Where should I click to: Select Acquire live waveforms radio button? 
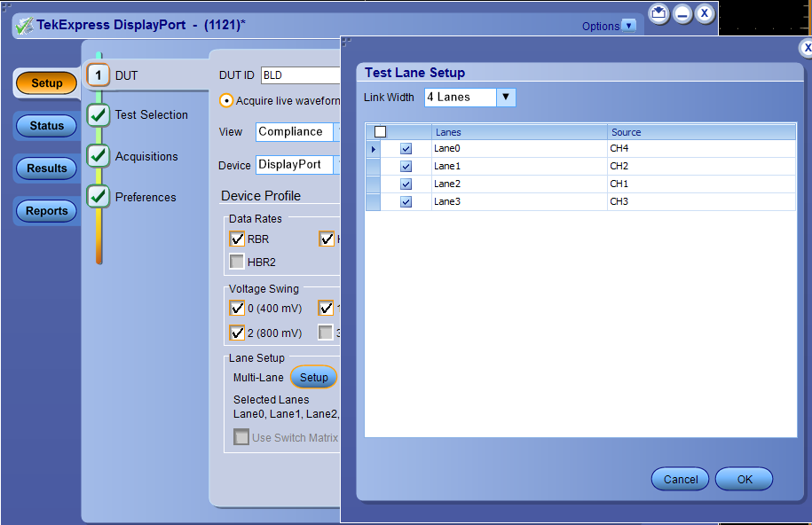(226, 101)
